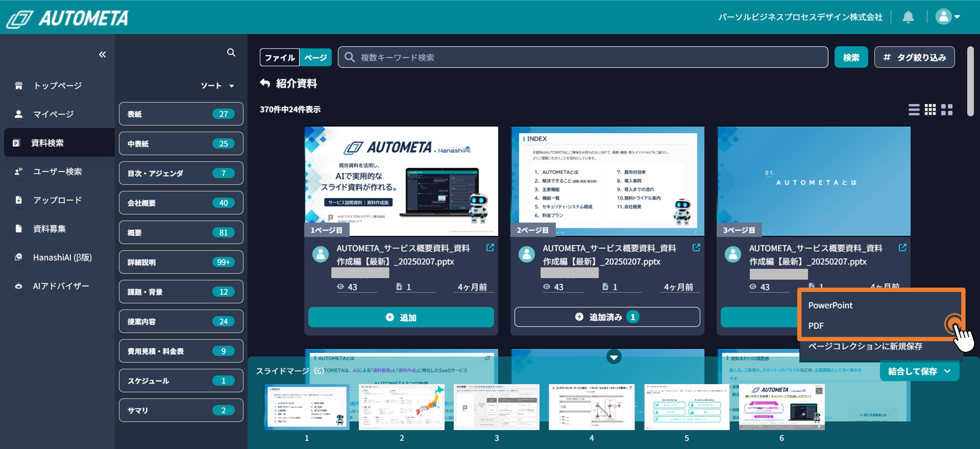
Task: Select merge slide 1 thumbnail
Action: pyautogui.click(x=307, y=407)
